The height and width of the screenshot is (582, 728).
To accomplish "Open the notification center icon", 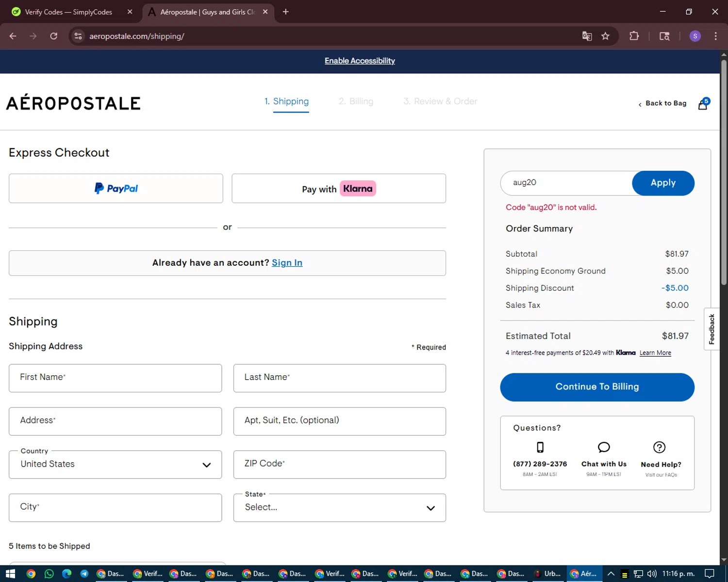I will point(710,574).
